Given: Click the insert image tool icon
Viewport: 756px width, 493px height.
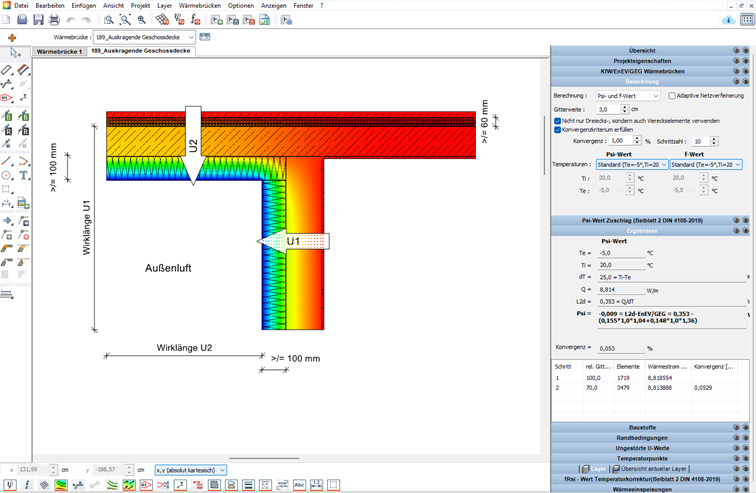Looking at the screenshot, I should click(x=24, y=203).
